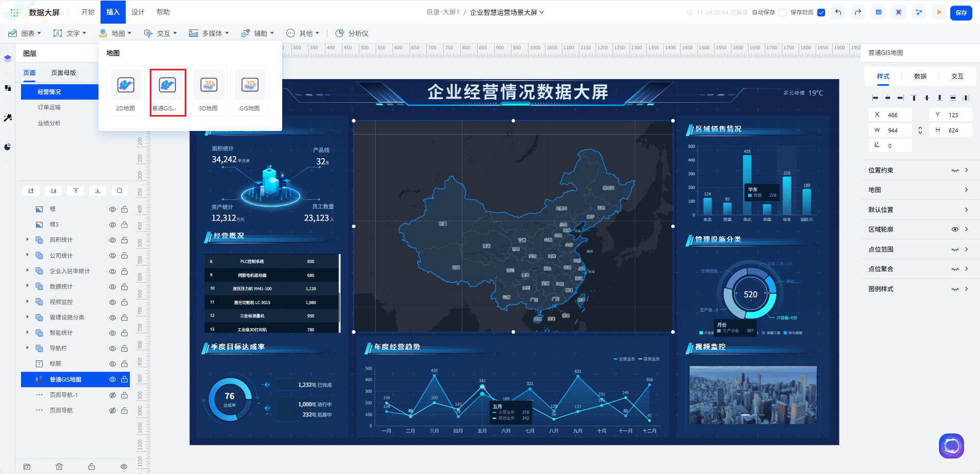
Task: Hide the 标题 layer
Action: tap(112, 364)
